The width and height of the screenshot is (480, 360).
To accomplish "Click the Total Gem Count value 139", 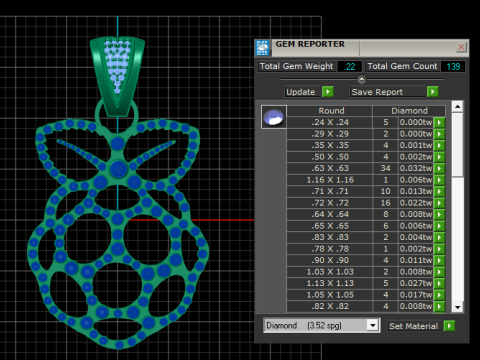I will tap(453, 66).
